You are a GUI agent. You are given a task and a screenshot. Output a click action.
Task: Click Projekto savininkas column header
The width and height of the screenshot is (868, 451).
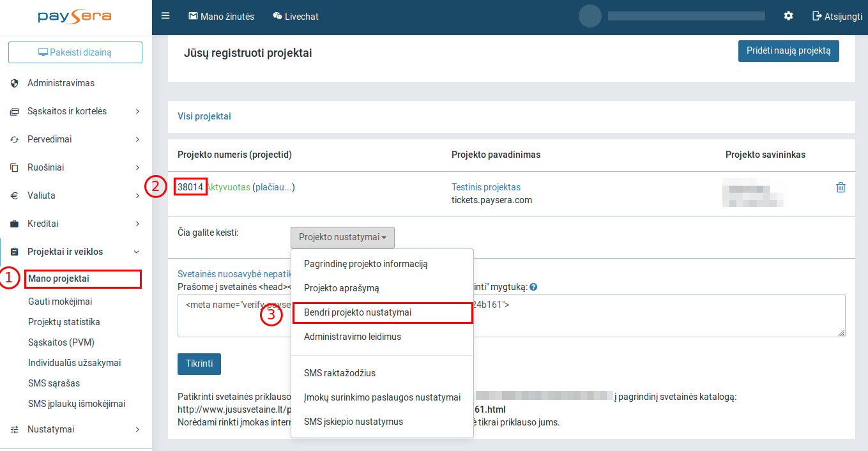click(x=765, y=155)
